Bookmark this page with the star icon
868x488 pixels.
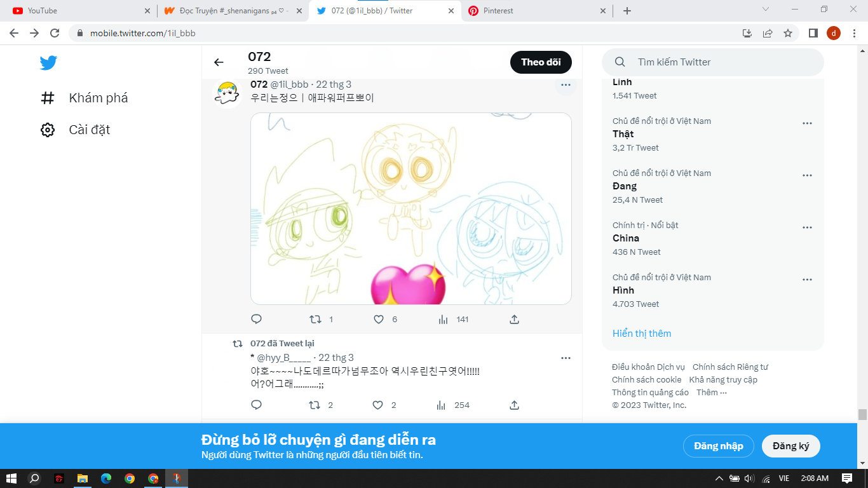click(x=788, y=33)
